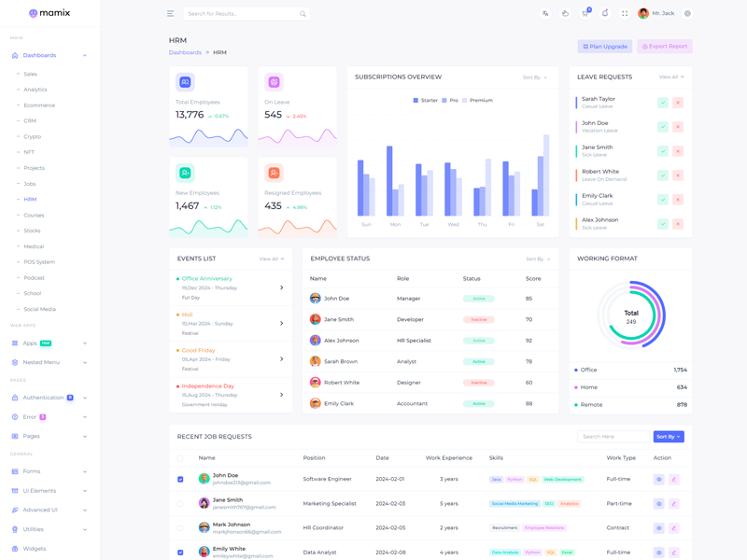Click the Export Report button

pyautogui.click(x=665, y=47)
